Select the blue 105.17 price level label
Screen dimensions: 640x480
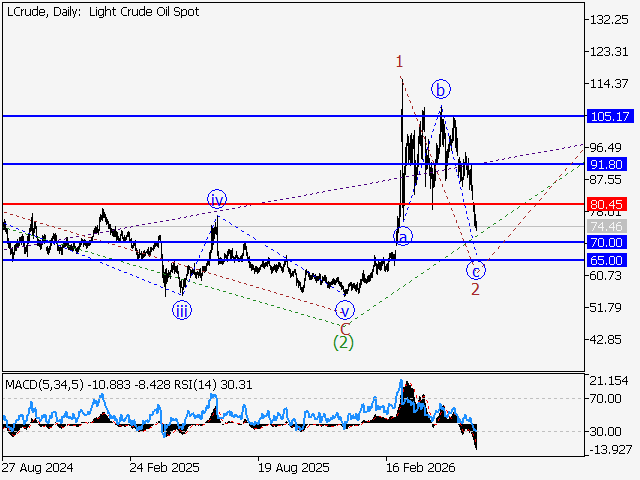click(x=610, y=116)
